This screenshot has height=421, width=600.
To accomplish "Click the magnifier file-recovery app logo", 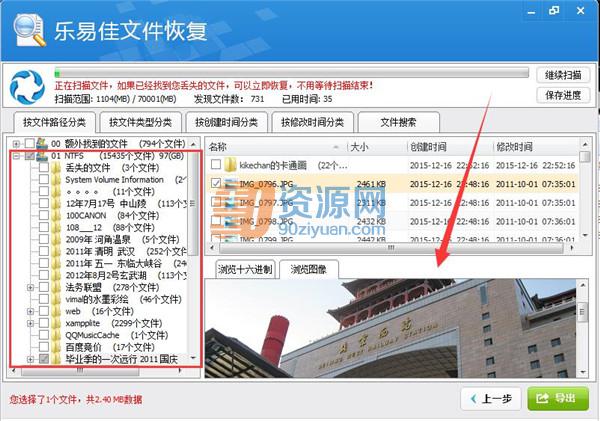I will click(x=30, y=30).
